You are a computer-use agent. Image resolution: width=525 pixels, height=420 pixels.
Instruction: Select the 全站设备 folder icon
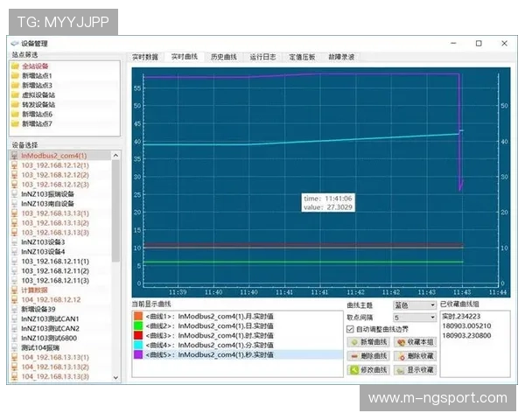pyautogui.click(x=15, y=66)
